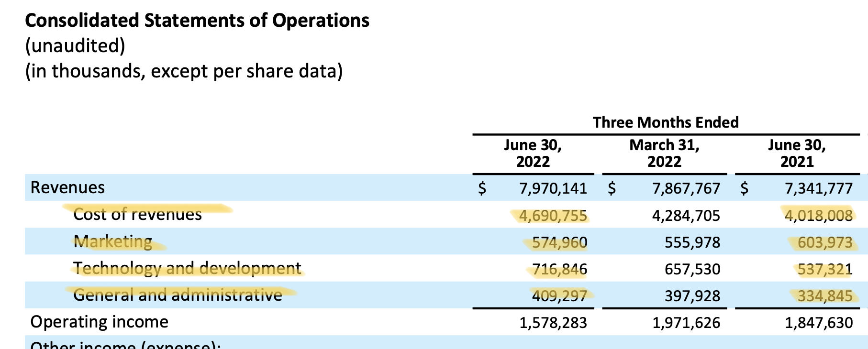Select Operating income value 1,578,283
The image size is (868, 349).
(553, 323)
